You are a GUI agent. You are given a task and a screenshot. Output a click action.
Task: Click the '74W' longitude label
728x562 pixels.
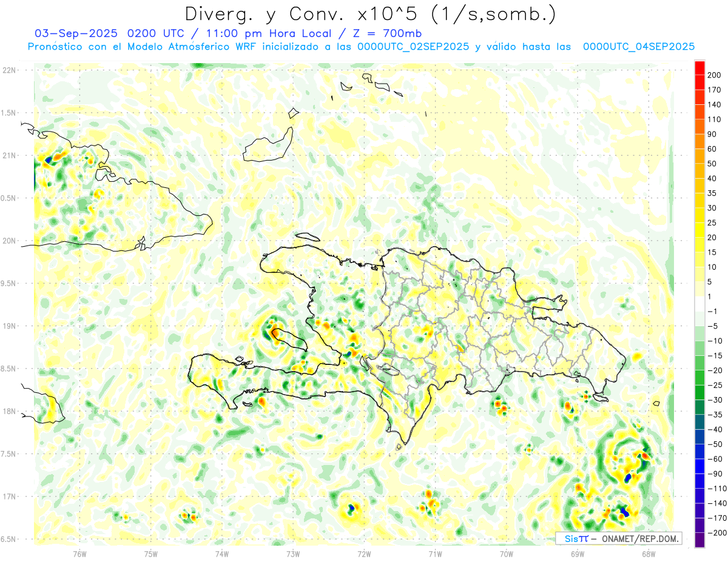221,554
